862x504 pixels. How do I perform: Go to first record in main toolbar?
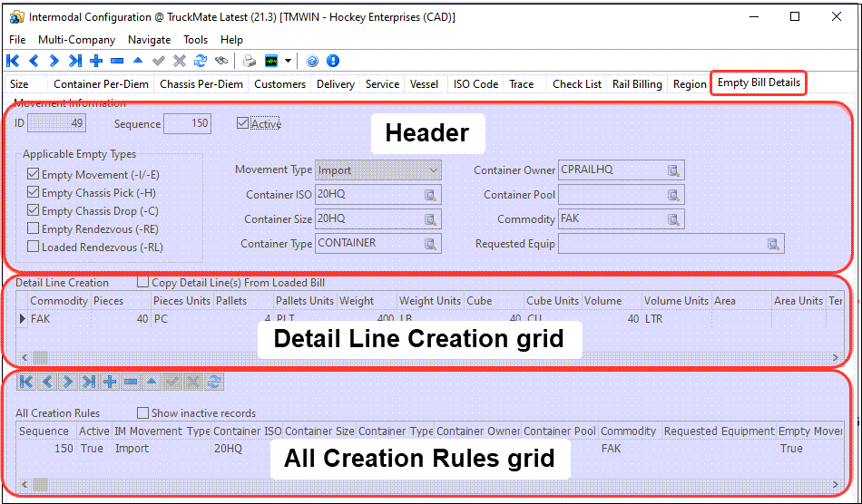[x=13, y=61]
